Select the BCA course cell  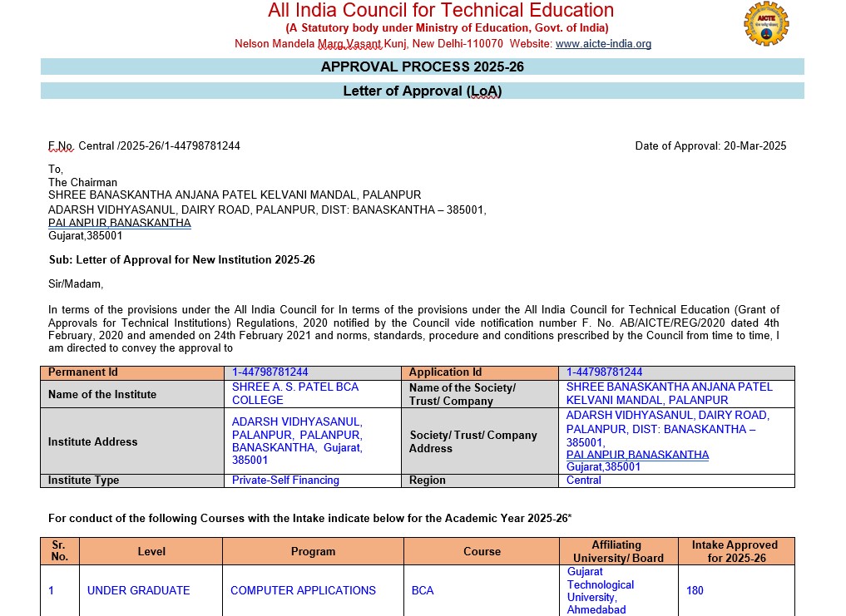[x=423, y=590]
